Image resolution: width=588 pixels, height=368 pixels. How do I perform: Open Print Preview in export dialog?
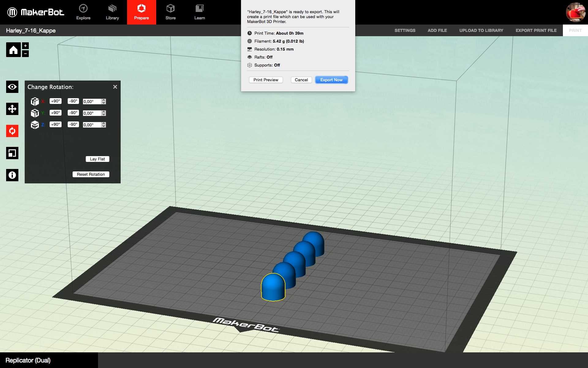pos(266,80)
